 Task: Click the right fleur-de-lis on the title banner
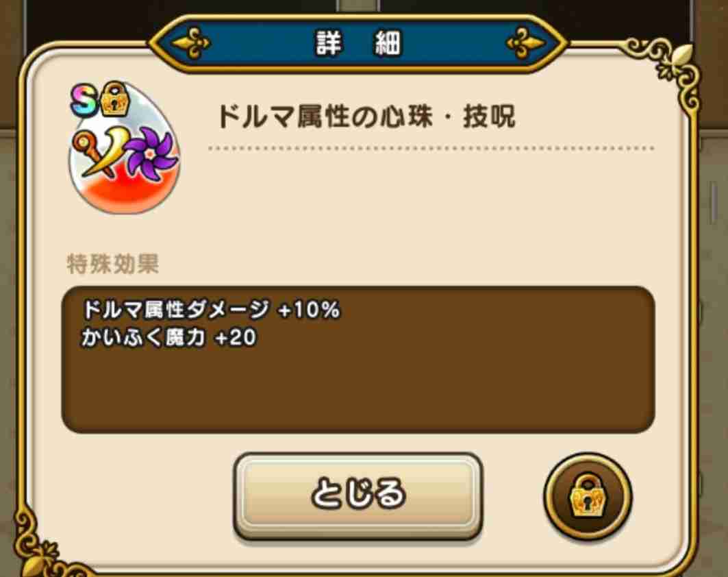(525, 43)
